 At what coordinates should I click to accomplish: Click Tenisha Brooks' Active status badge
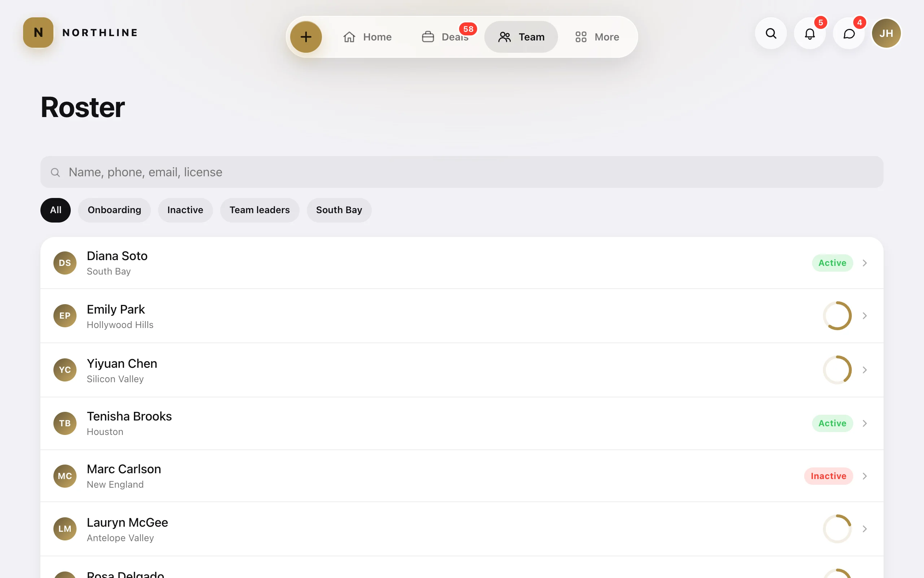[x=832, y=423]
